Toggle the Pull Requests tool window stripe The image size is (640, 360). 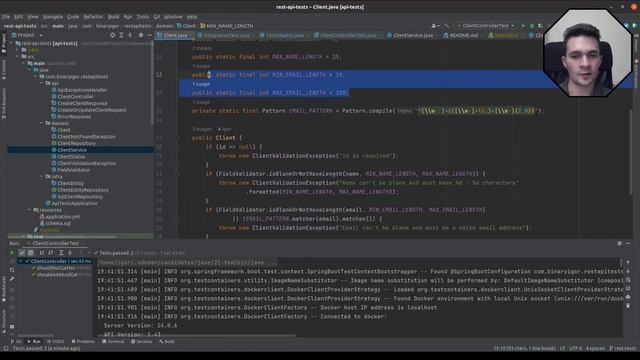(x=4, y=103)
